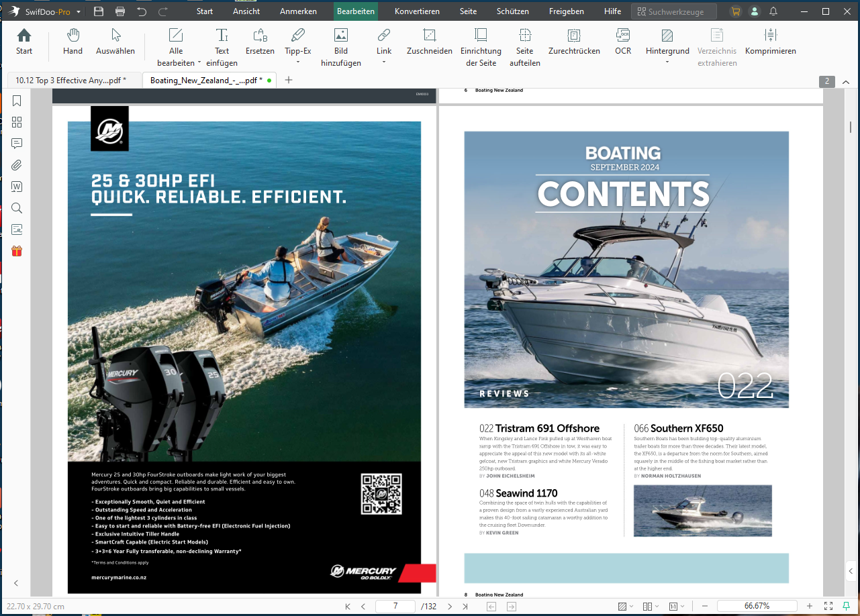Viewport: 860px width, 616px height.
Task: Open the Hilfe menu tab
Action: coord(612,11)
